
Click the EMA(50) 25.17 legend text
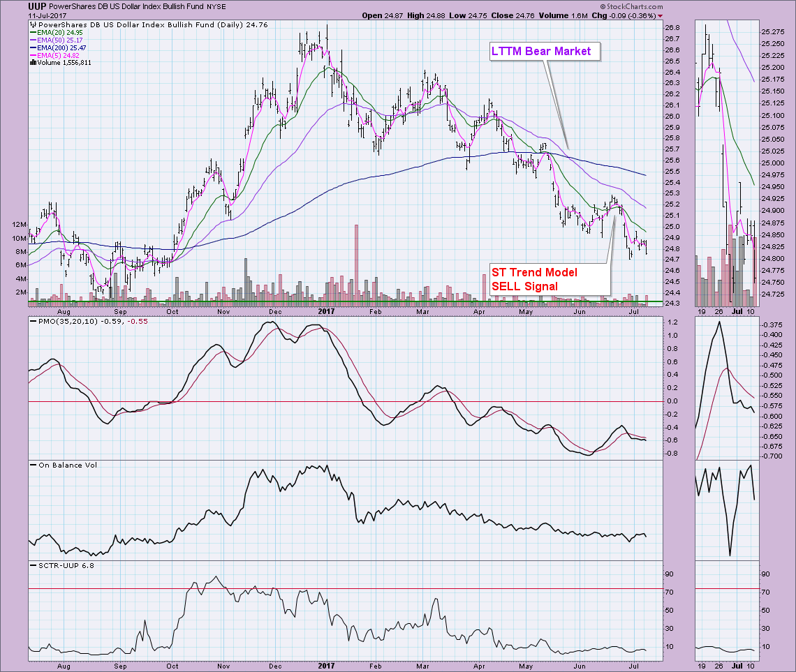60,40
